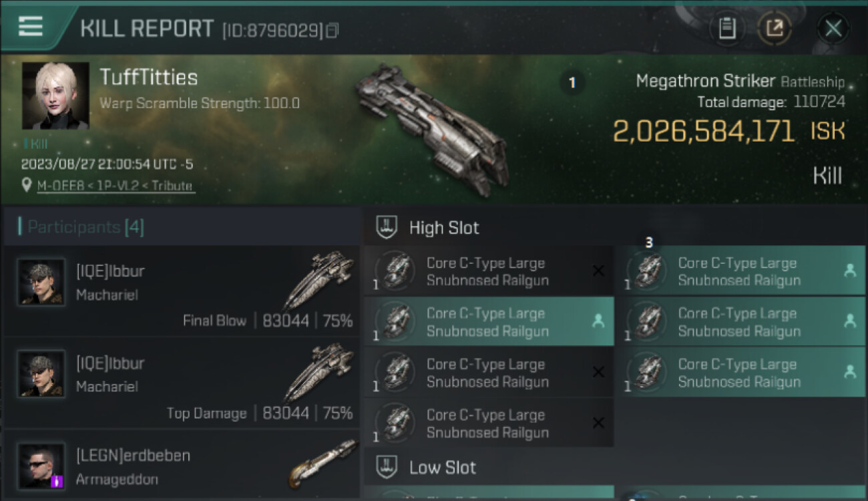
Task: Select the High Slot section header
Action: pos(444,228)
